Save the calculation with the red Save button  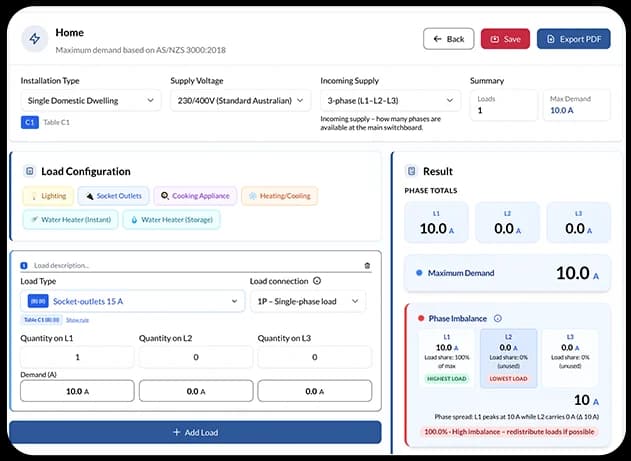(505, 39)
